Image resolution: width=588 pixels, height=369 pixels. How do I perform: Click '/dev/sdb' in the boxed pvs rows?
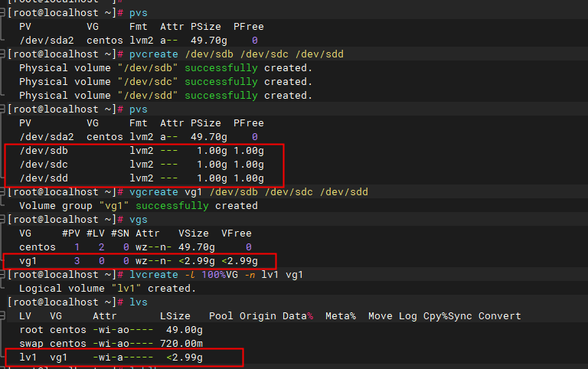44,151
